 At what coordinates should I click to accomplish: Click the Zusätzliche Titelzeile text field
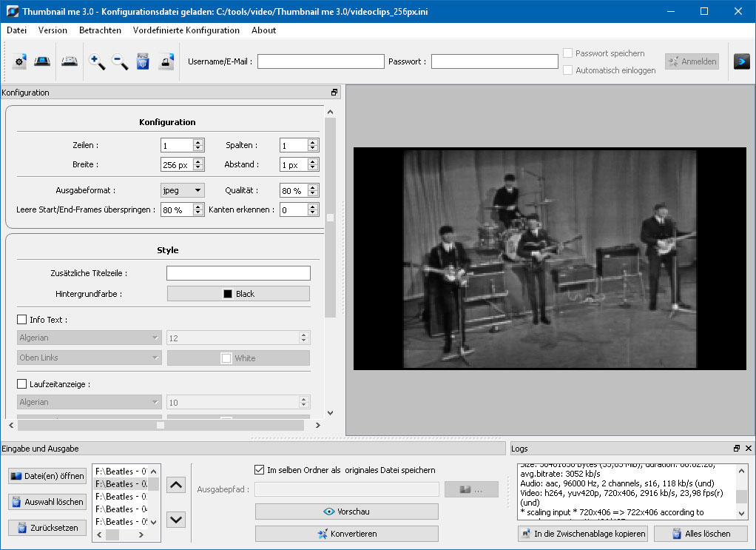tap(238, 273)
